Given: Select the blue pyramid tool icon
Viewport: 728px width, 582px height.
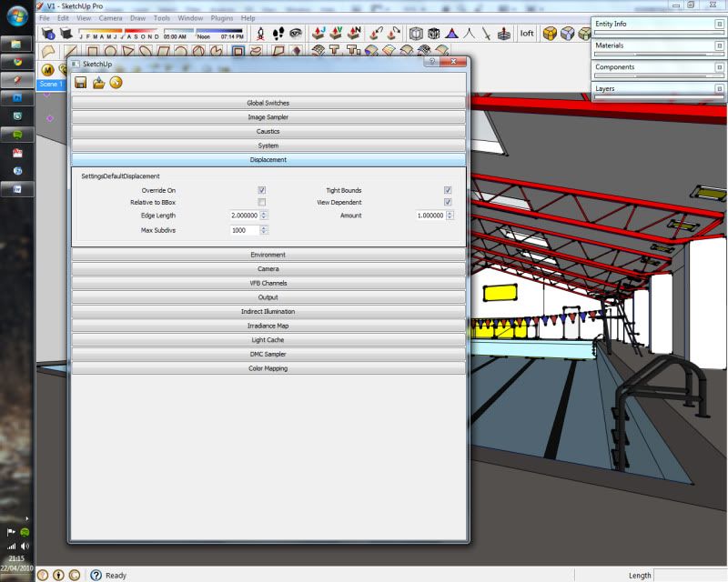Looking at the screenshot, I should 451,34.
